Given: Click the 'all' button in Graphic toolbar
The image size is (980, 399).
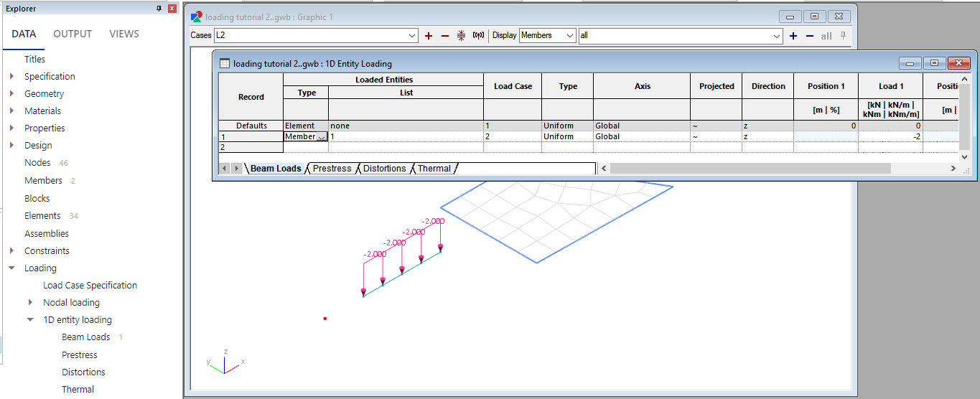Looking at the screenshot, I should 826,36.
